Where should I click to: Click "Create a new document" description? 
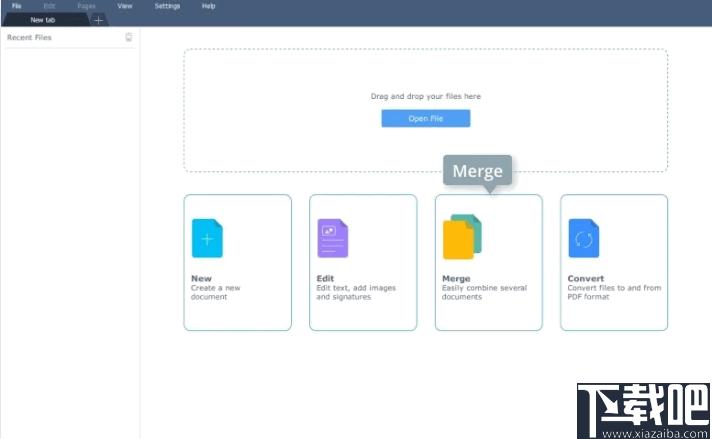click(x=215, y=292)
